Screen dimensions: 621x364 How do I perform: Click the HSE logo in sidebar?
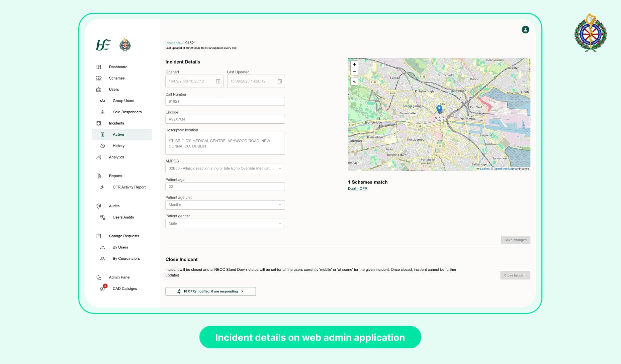(x=103, y=45)
